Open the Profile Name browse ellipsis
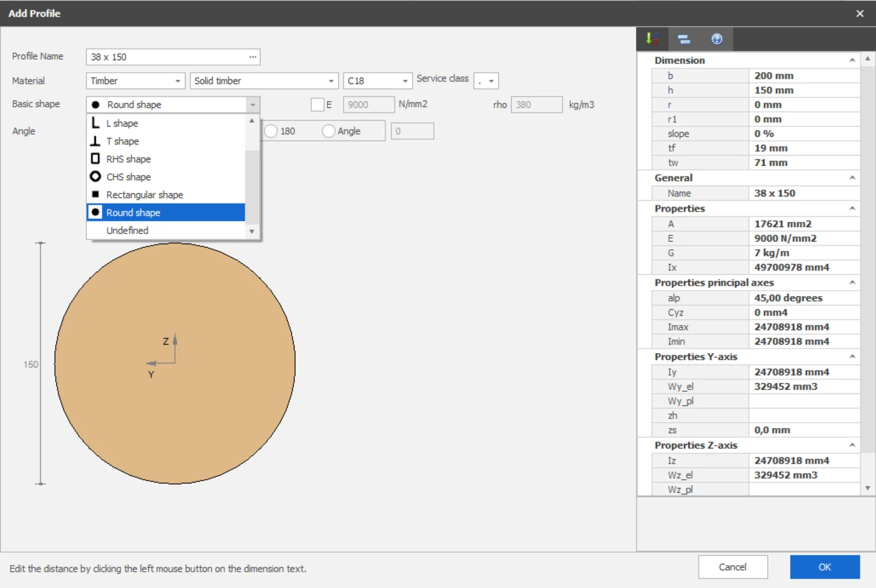 [x=252, y=57]
